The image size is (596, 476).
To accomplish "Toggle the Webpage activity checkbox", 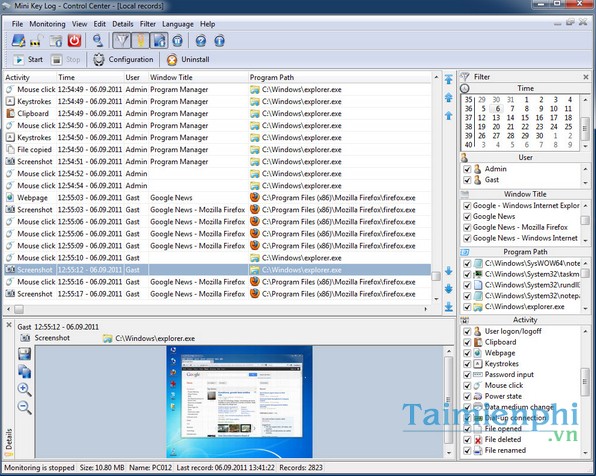I will [x=467, y=353].
